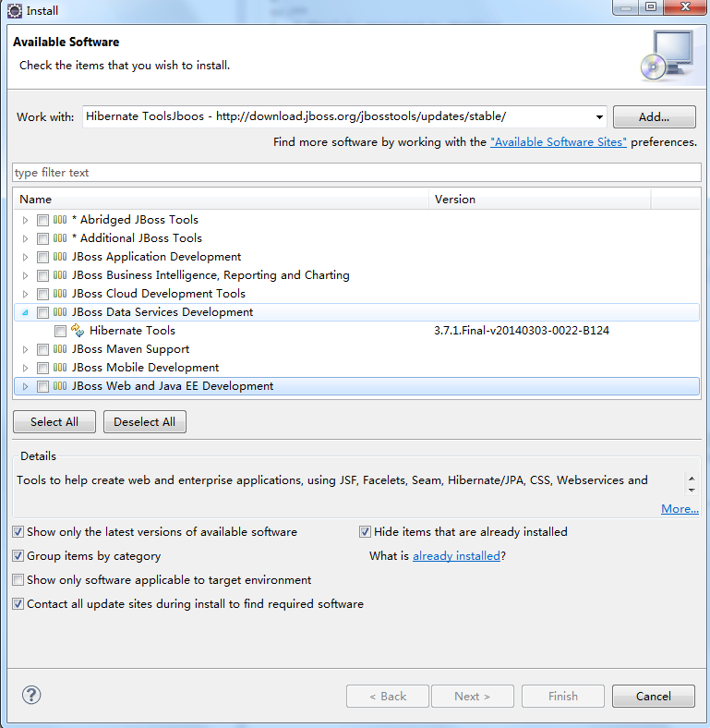Check the Additional JBoss Tools checkbox
The height and width of the screenshot is (728, 710).
(42, 238)
